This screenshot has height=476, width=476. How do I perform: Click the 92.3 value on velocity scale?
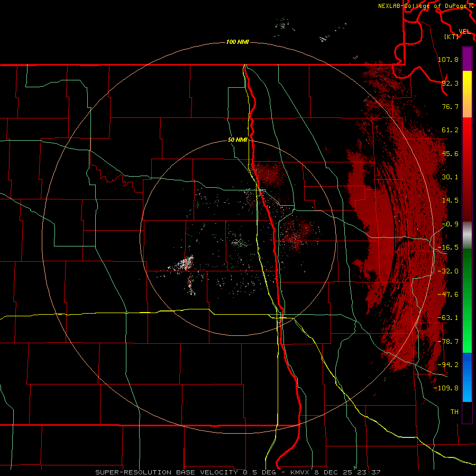[x=450, y=83]
